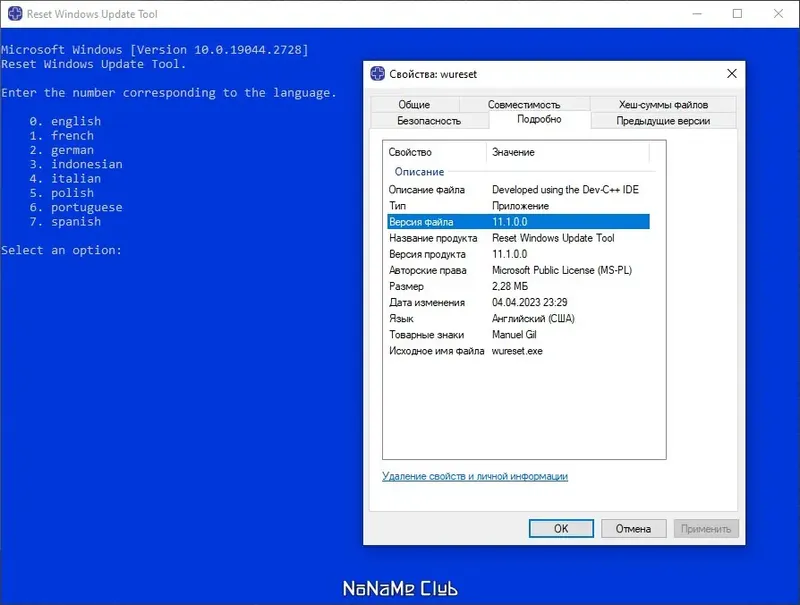Select the Подробно tab
This screenshot has height=605, width=800.
(x=539, y=119)
